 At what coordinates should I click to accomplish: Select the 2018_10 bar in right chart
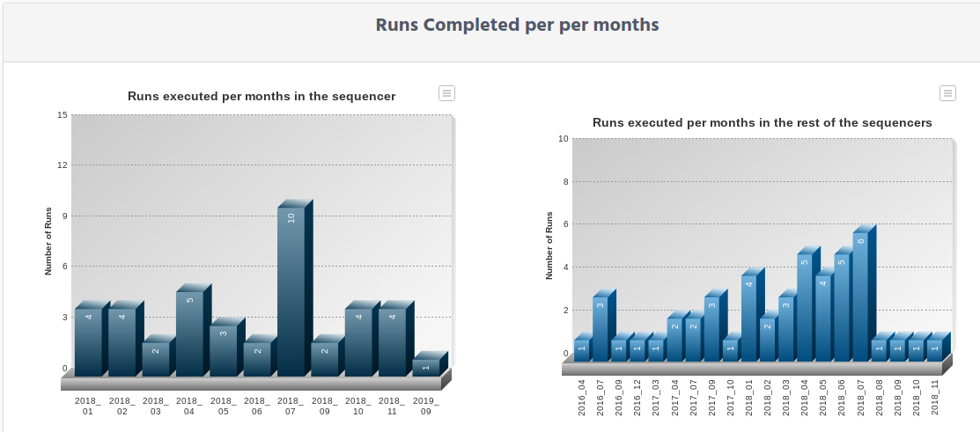(x=917, y=350)
